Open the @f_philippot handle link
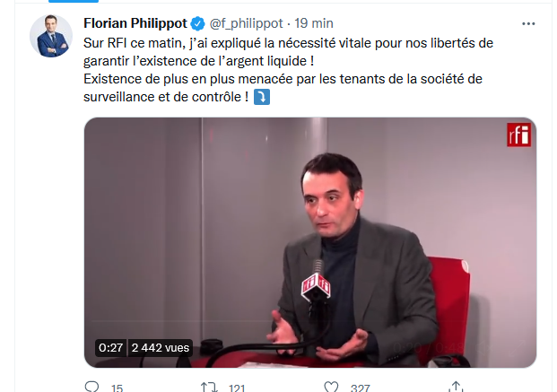 246,23
